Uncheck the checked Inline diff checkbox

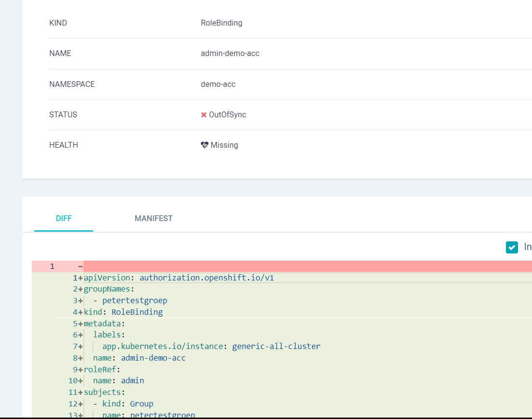(512, 247)
